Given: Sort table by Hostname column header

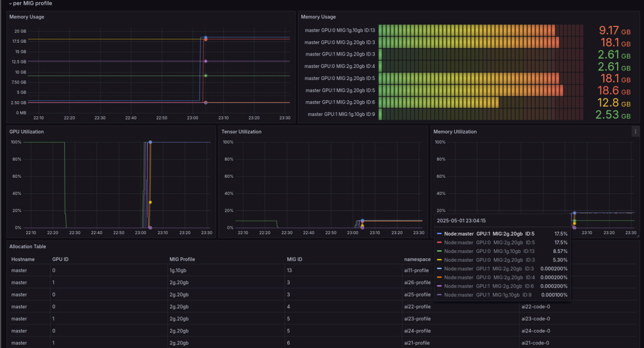Looking at the screenshot, I should coord(23,259).
